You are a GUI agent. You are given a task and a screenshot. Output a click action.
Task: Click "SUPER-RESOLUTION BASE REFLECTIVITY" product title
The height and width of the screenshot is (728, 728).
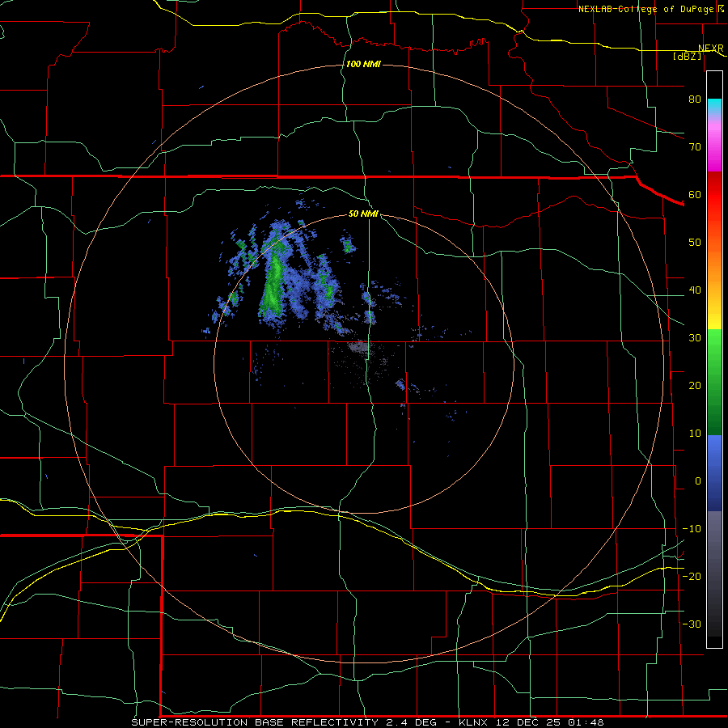coord(255,722)
